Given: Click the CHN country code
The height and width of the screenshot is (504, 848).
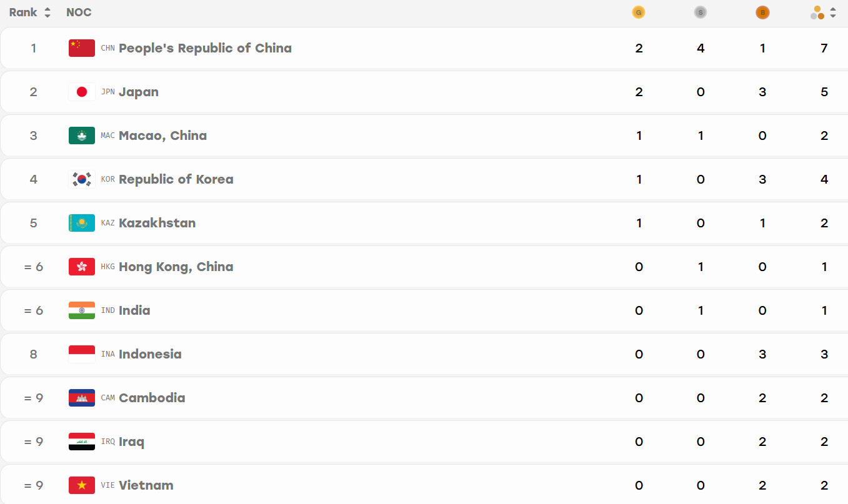Looking at the screenshot, I should (x=108, y=48).
